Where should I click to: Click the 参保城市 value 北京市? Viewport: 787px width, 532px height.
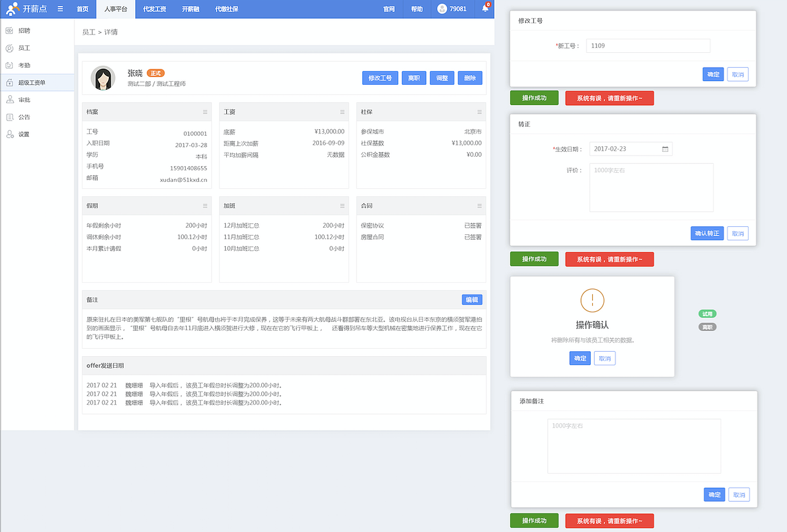click(x=473, y=132)
